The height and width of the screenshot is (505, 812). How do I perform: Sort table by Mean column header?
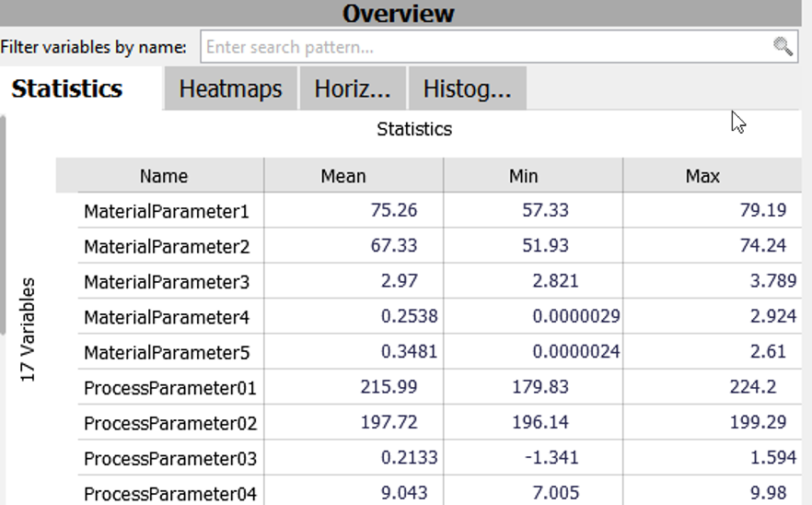[x=343, y=175]
